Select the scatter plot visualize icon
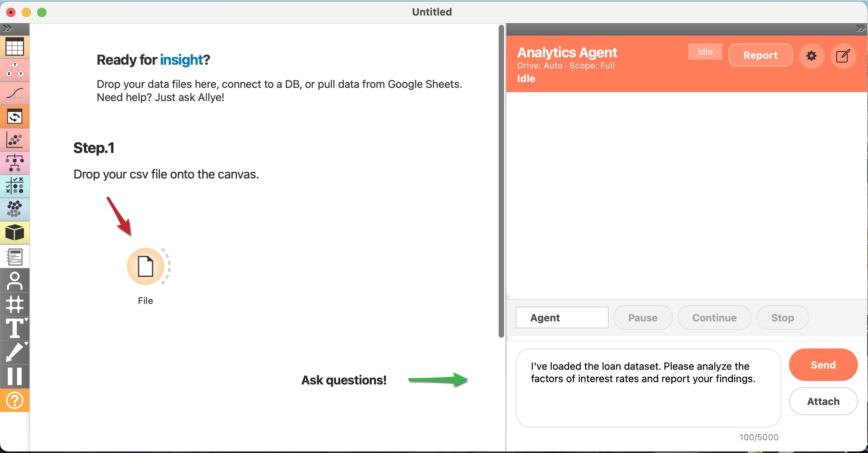The height and width of the screenshot is (453, 868). [15, 140]
